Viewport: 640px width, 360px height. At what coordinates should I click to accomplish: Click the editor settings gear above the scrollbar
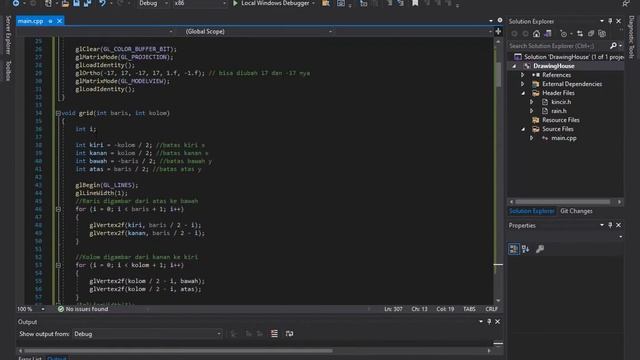click(500, 20)
